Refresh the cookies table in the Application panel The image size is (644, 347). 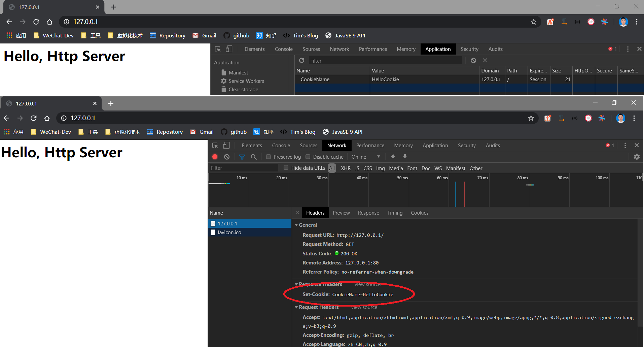(302, 60)
